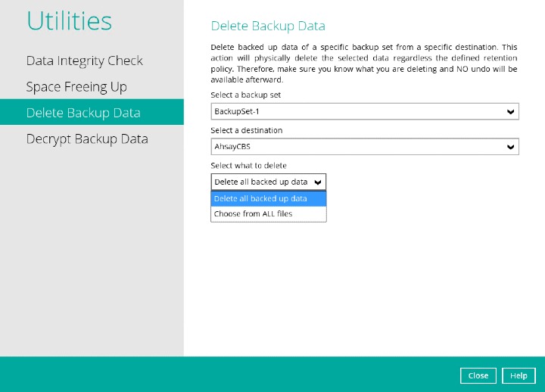Image resolution: width=545 pixels, height=392 pixels.
Task: Click the deletion warning description paragraph
Action: click(x=364, y=63)
